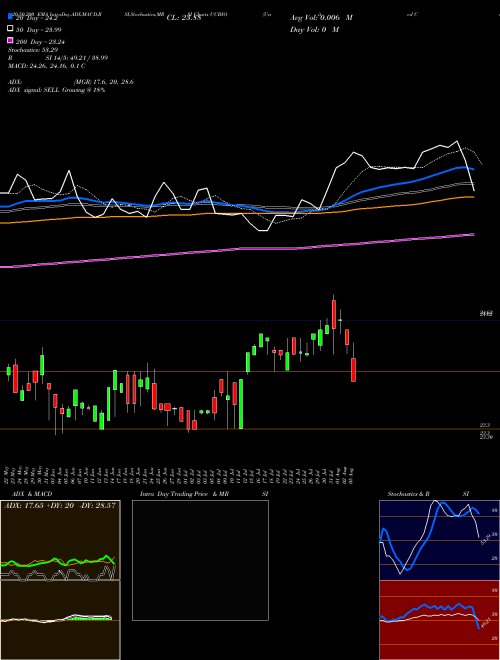Click the 24.62 price axis label

point(486,314)
